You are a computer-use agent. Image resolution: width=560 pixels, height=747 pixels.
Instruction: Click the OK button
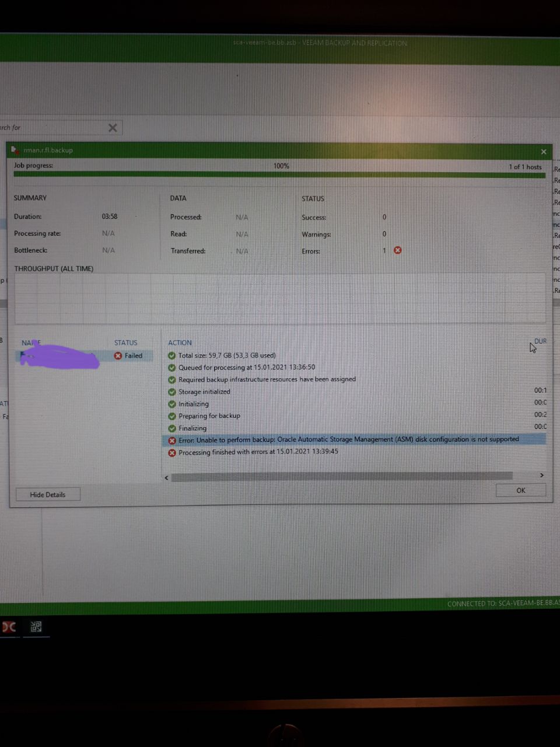click(x=520, y=490)
